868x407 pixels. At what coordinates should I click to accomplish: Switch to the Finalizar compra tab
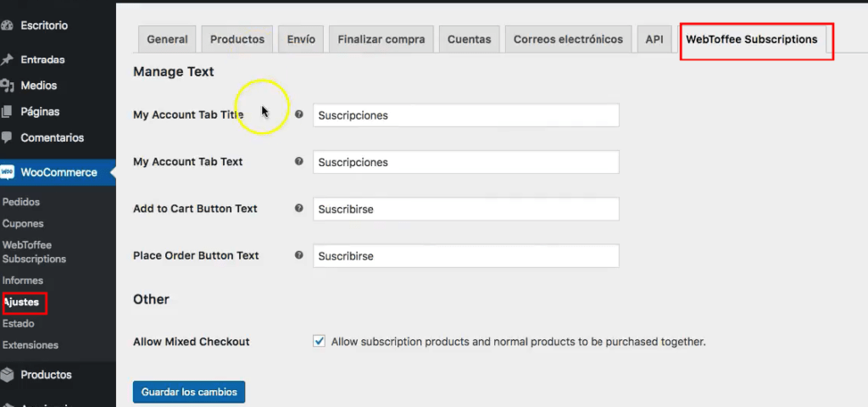point(381,39)
